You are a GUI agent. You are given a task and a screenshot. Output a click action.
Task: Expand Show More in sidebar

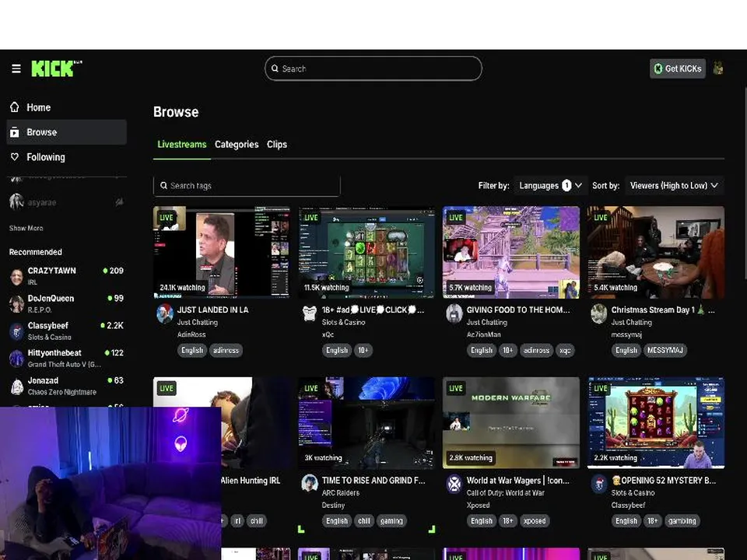26,228
